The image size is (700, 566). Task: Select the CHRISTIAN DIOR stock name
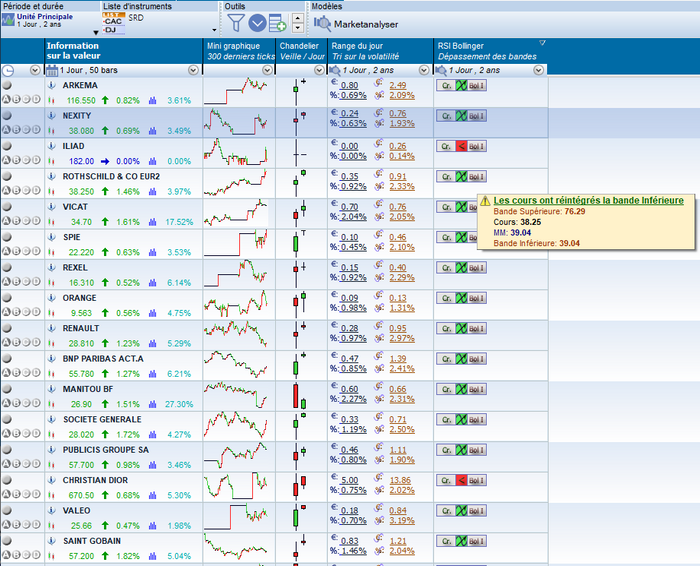pyautogui.click(x=95, y=480)
